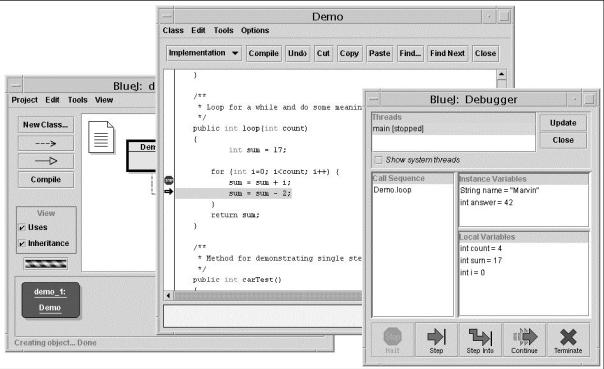Select int i = 0 local variable
The height and width of the screenshot is (369, 604).
pyautogui.click(x=472, y=273)
